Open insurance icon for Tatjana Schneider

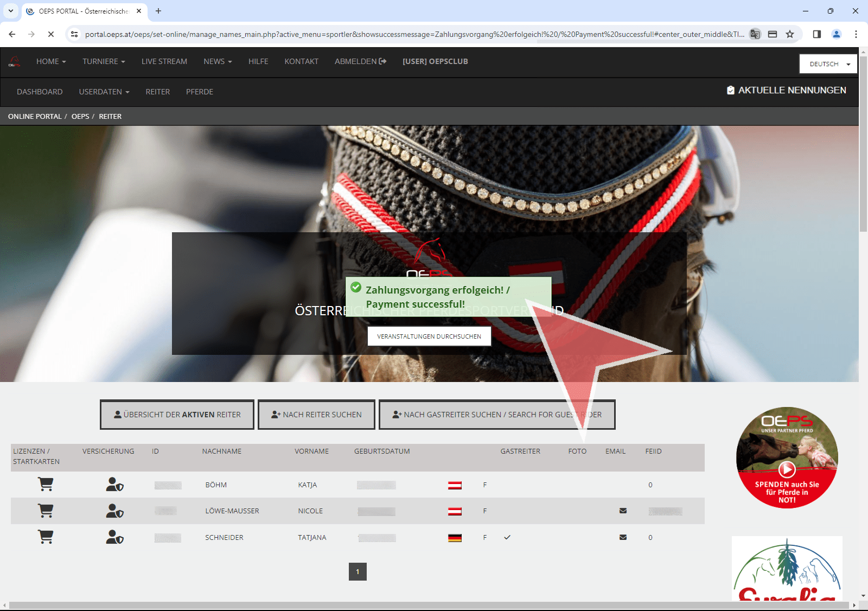pyautogui.click(x=114, y=537)
